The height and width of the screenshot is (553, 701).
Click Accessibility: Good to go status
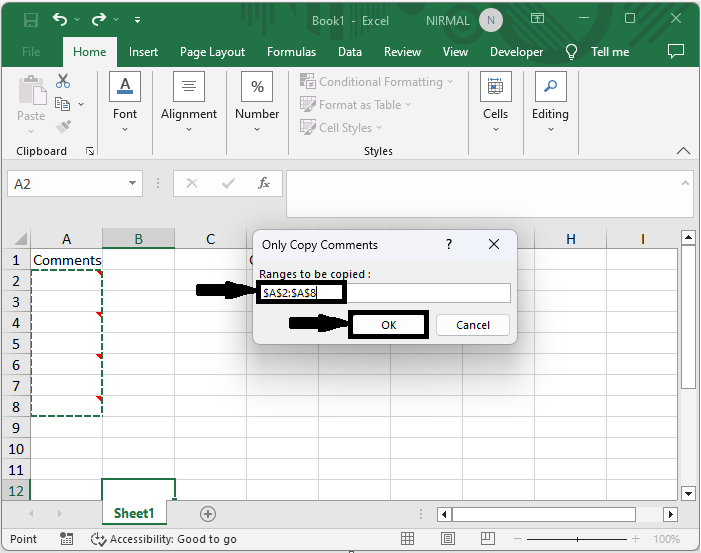(164, 539)
